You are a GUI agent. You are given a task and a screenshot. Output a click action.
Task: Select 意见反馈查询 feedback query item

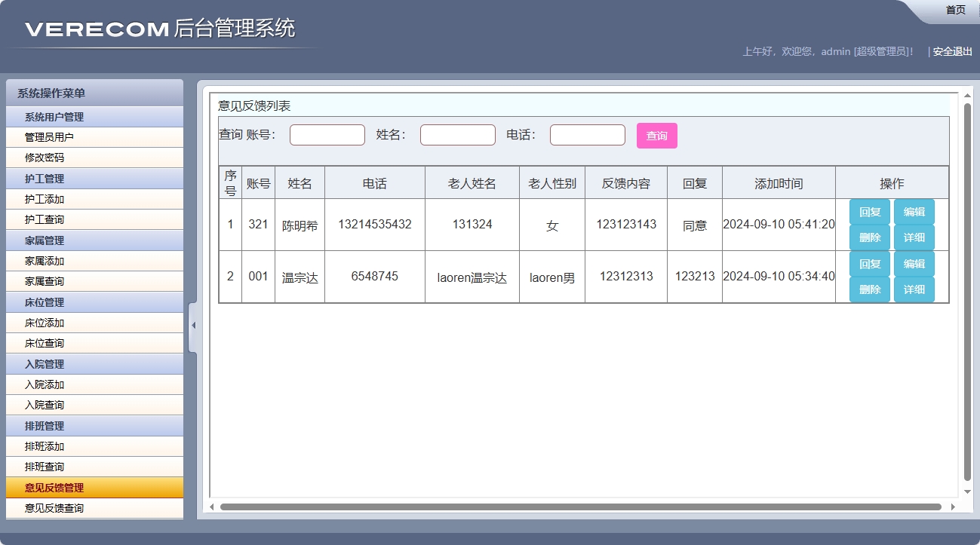click(94, 507)
